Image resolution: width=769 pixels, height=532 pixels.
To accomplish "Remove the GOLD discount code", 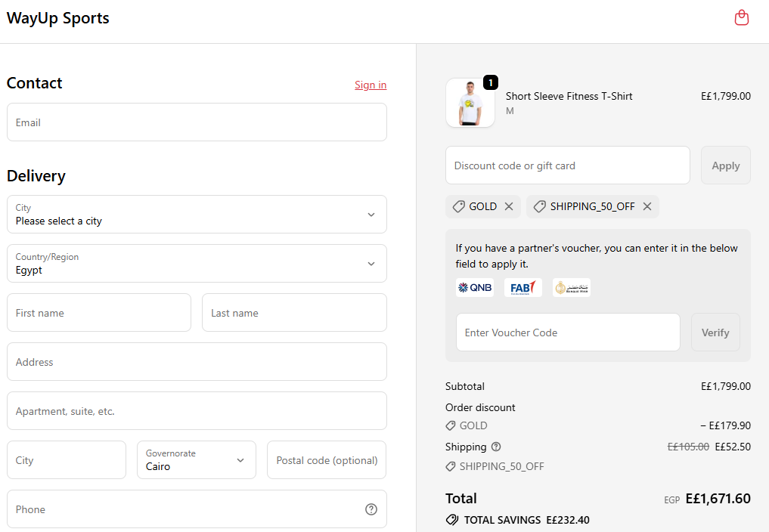I will click(509, 206).
